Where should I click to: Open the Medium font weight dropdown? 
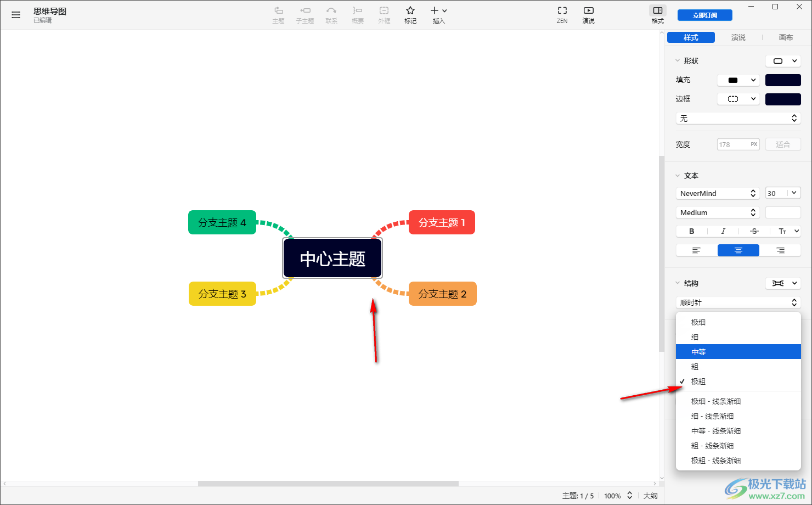(718, 212)
